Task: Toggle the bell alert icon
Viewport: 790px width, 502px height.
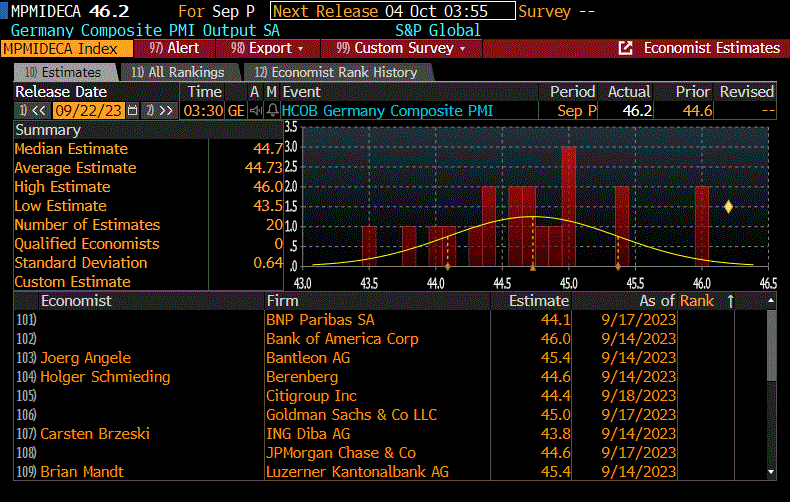Action: (x=272, y=110)
